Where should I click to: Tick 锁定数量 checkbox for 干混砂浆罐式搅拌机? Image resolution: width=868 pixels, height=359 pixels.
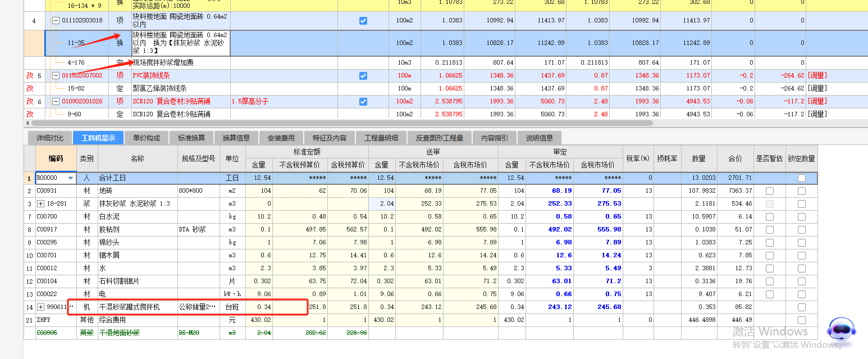[801, 307]
